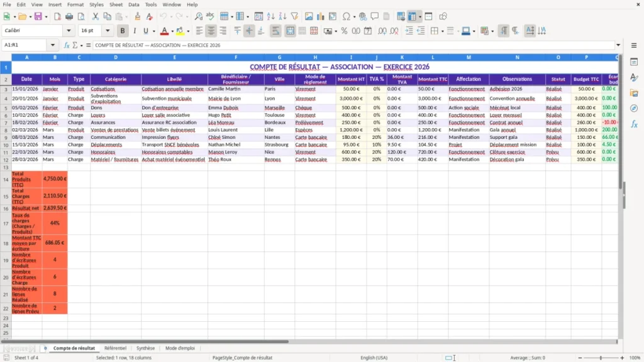Click the Save document icon

(x=38, y=16)
